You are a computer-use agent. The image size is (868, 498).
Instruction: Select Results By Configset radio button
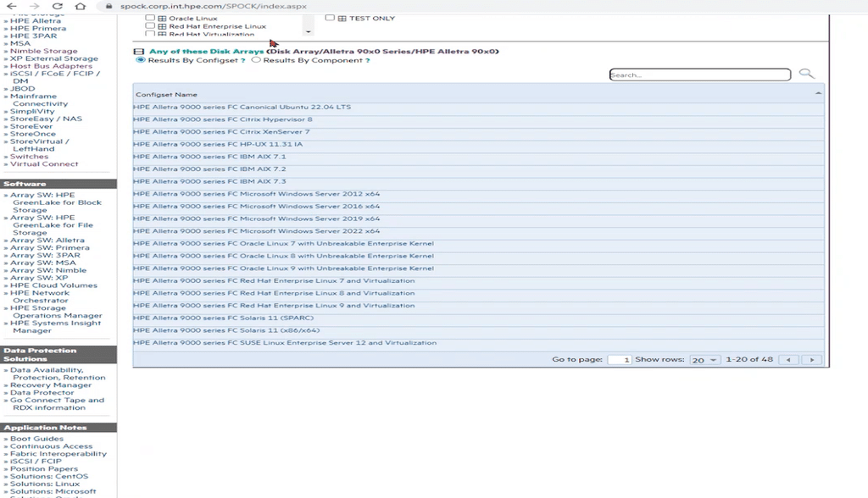coord(141,60)
